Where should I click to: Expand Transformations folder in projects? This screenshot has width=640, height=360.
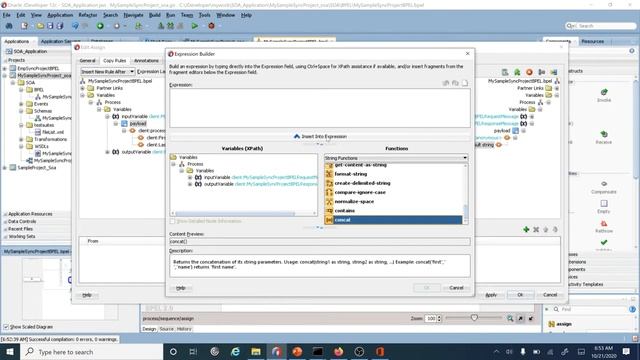21,140
